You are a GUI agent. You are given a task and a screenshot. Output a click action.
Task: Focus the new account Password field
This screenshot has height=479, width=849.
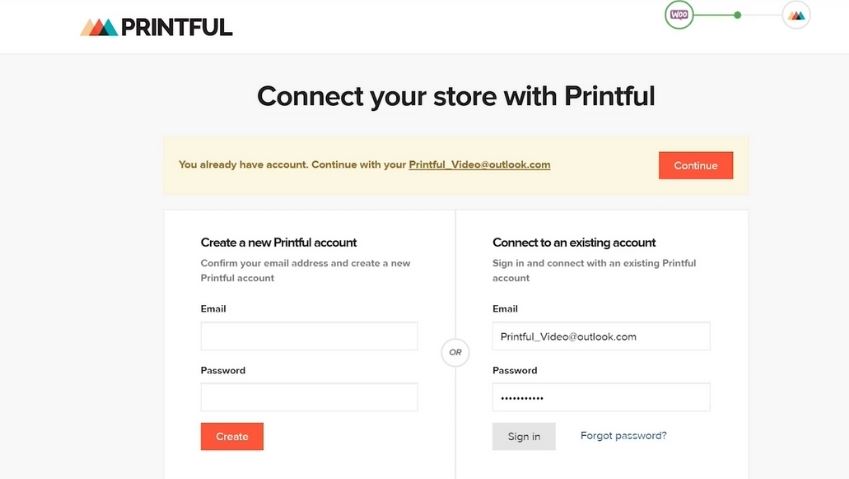[x=309, y=397]
